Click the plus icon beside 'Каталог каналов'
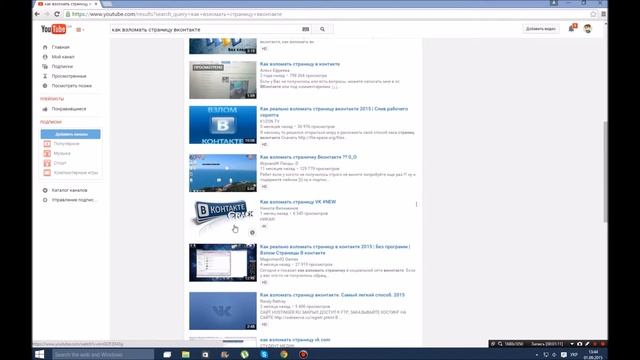The width and height of the screenshot is (640, 360). [45, 191]
